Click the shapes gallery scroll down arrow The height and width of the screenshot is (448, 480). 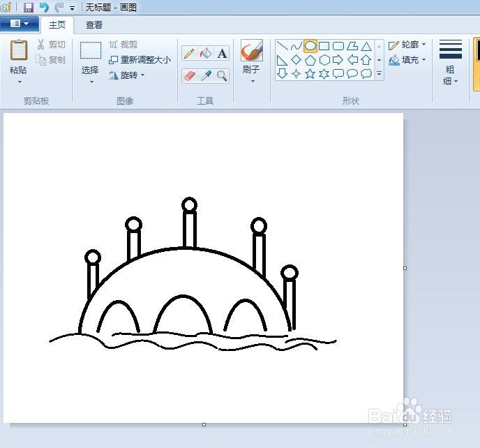point(379,60)
